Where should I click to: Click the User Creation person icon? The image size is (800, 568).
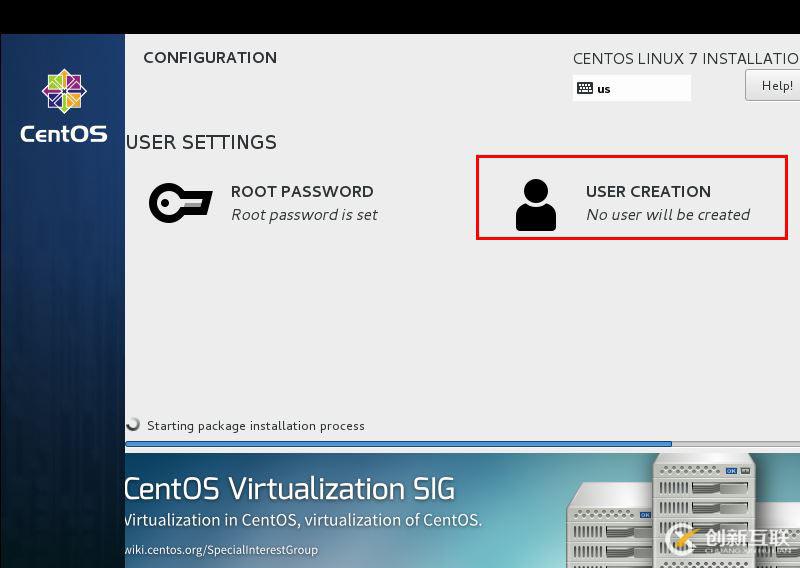(536, 205)
